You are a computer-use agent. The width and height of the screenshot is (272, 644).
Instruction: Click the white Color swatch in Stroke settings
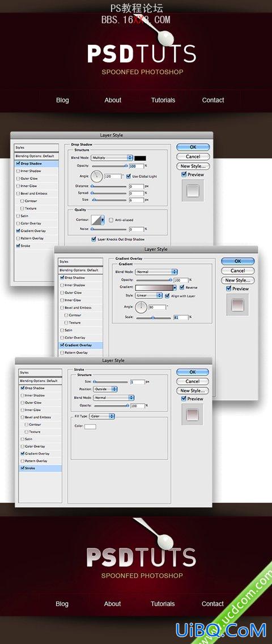click(x=90, y=427)
